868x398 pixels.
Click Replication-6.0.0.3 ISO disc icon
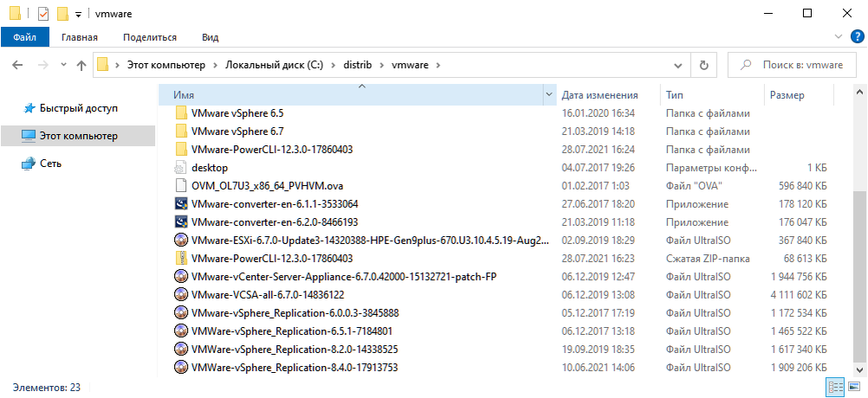[181, 313]
